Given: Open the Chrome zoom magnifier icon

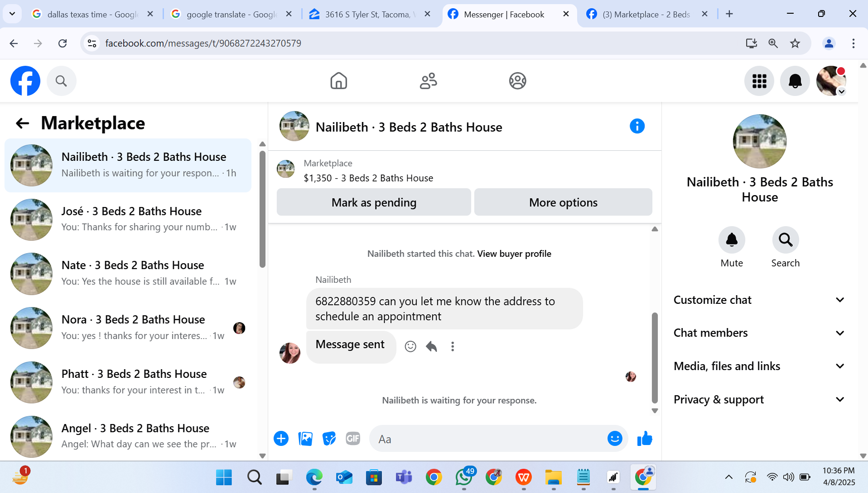Looking at the screenshot, I should pyautogui.click(x=773, y=43).
